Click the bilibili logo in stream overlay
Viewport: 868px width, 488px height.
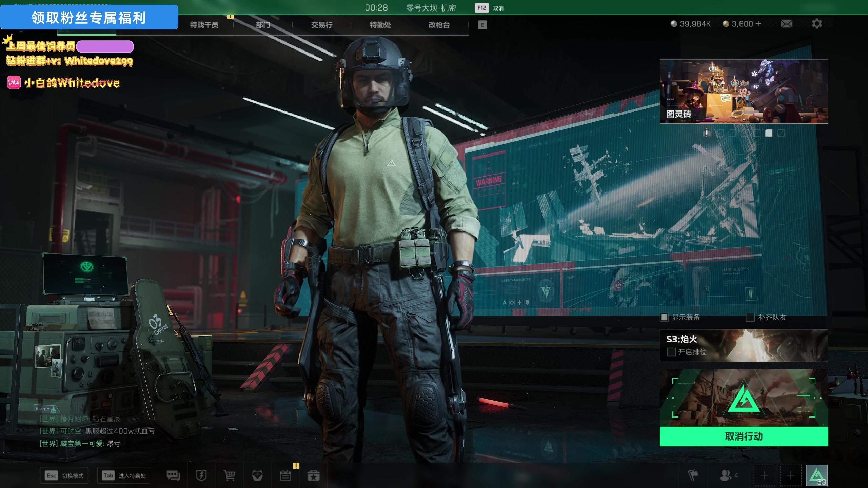14,82
